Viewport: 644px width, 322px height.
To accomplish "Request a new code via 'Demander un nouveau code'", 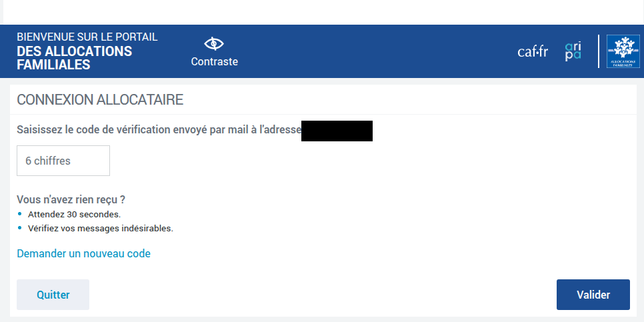I will point(83,253).
